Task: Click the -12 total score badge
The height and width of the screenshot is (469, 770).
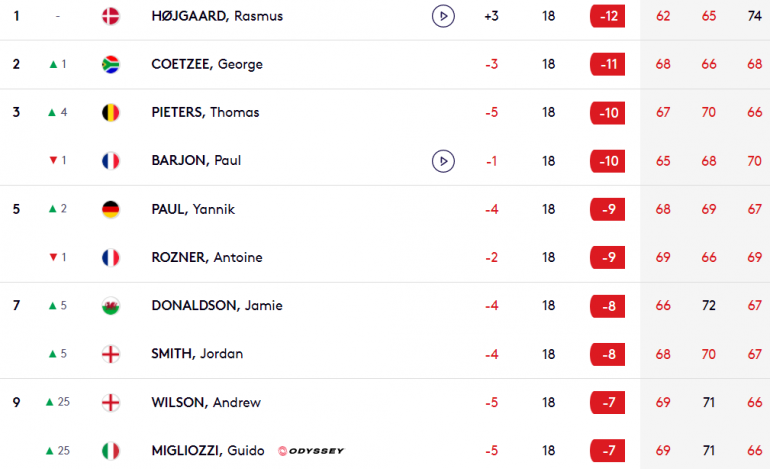Action: click(607, 16)
